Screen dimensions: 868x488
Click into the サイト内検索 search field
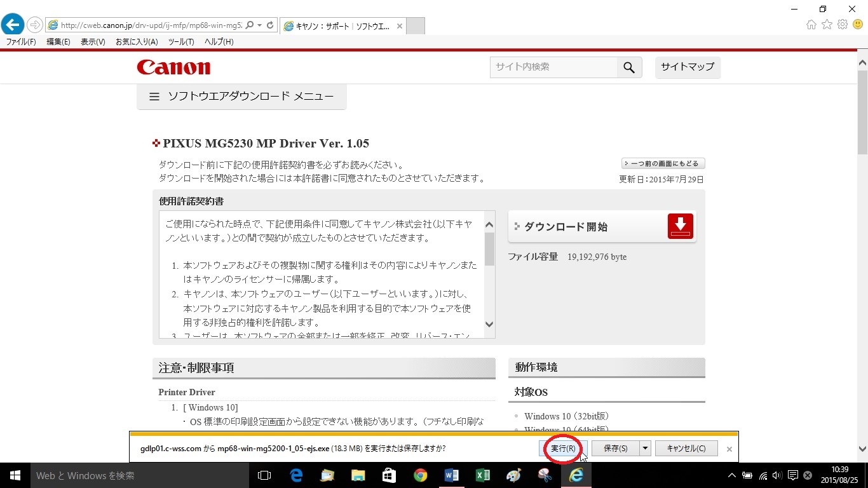click(x=553, y=67)
